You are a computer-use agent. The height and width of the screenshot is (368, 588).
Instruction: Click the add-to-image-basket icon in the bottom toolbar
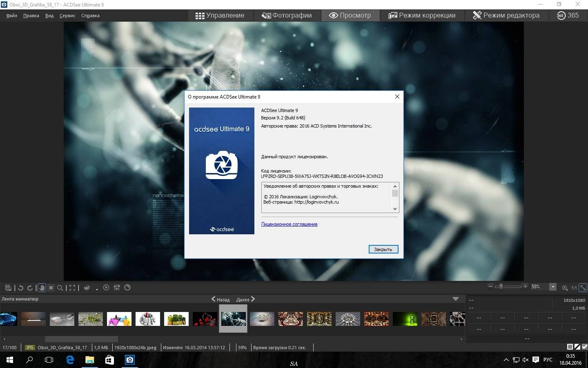[8, 288]
